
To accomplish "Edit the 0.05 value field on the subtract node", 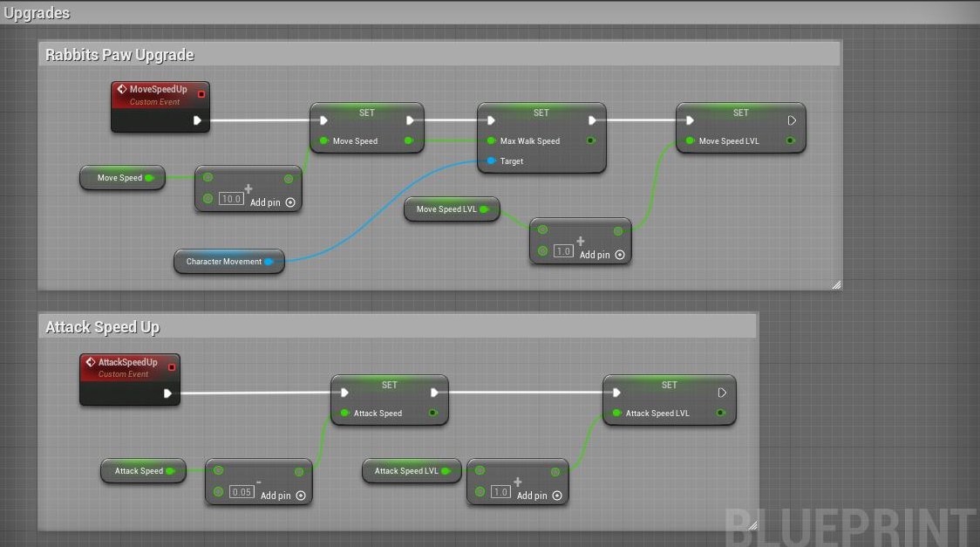I will point(242,492).
